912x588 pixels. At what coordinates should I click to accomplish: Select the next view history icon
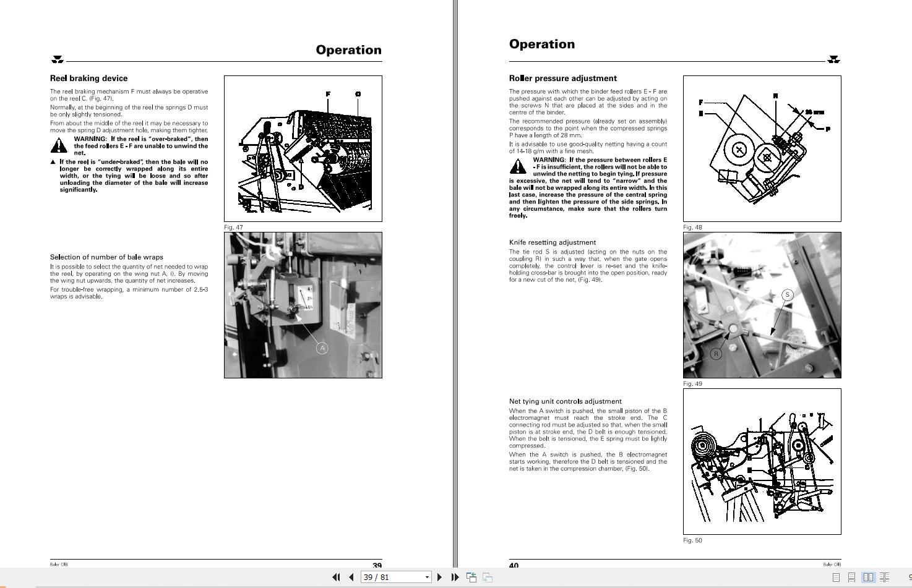(487, 576)
